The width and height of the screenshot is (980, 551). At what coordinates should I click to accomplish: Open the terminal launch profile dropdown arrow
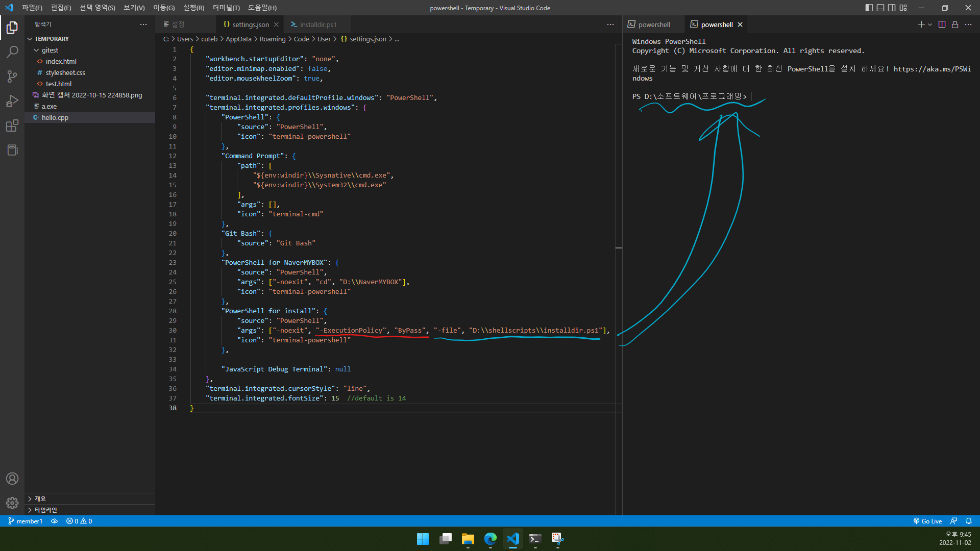tap(930, 24)
